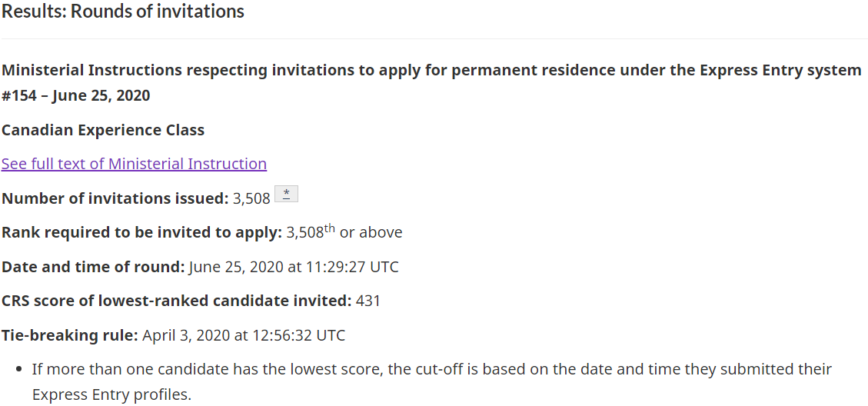Click the "Rank required to be invited" label

(x=141, y=232)
